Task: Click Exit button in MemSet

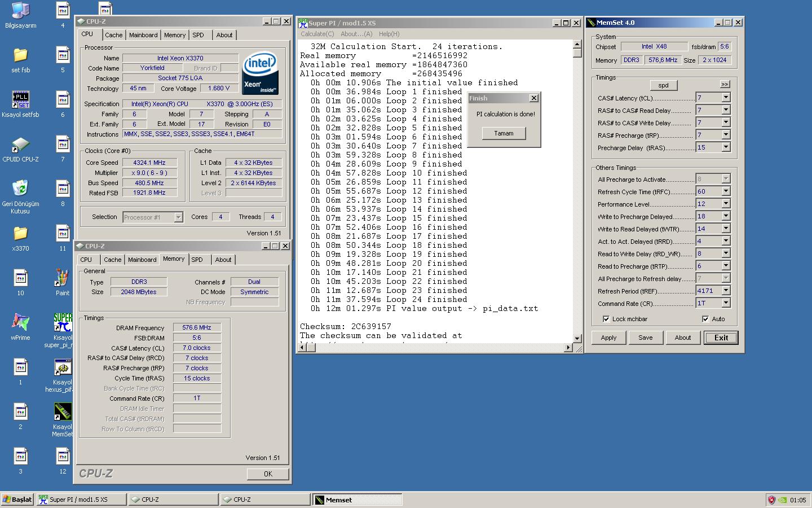Action: 721,338
